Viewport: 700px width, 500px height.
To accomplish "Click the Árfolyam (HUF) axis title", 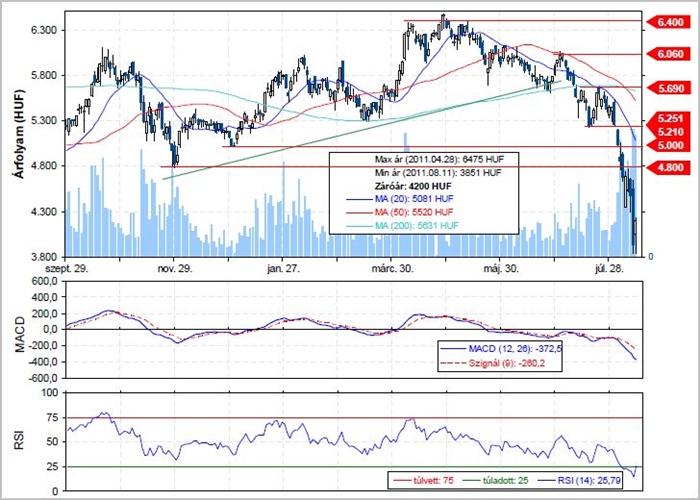I will tap(18, 137).
